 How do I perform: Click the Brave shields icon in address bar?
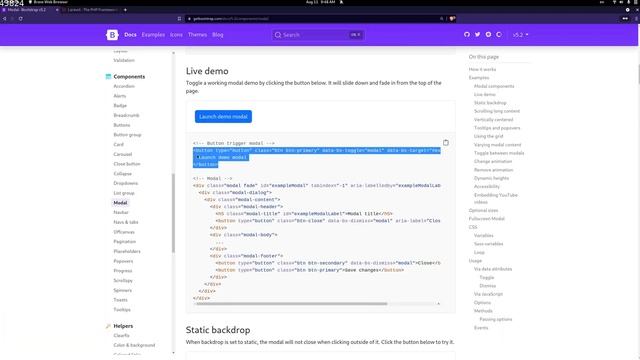click(452, 18)
